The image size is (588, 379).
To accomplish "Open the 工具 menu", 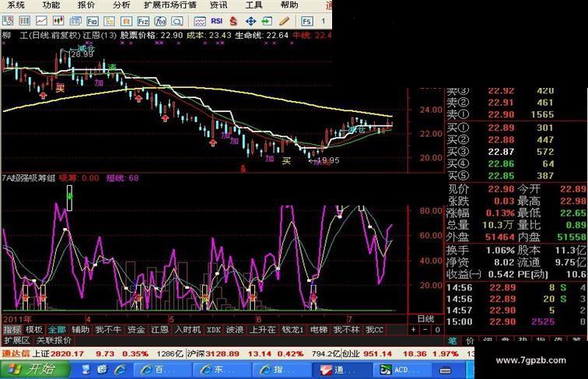I will coord(254,5).
